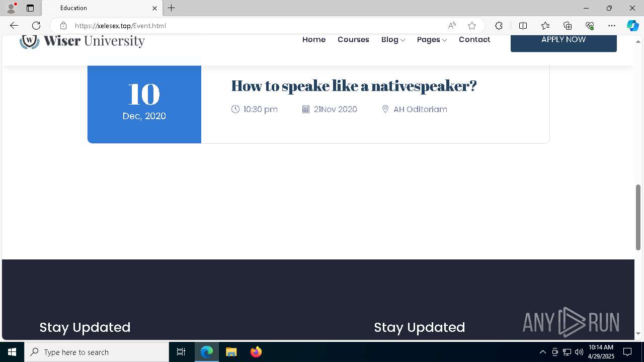The image size is (644, 362).
Task: Click the '10:30 pm' event time text
Action: pos(261,109)
